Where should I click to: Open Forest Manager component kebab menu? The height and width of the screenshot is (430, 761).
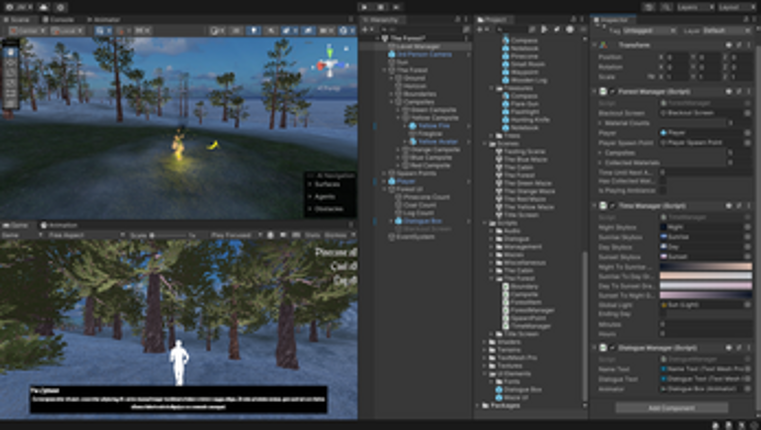click(748, 91)
